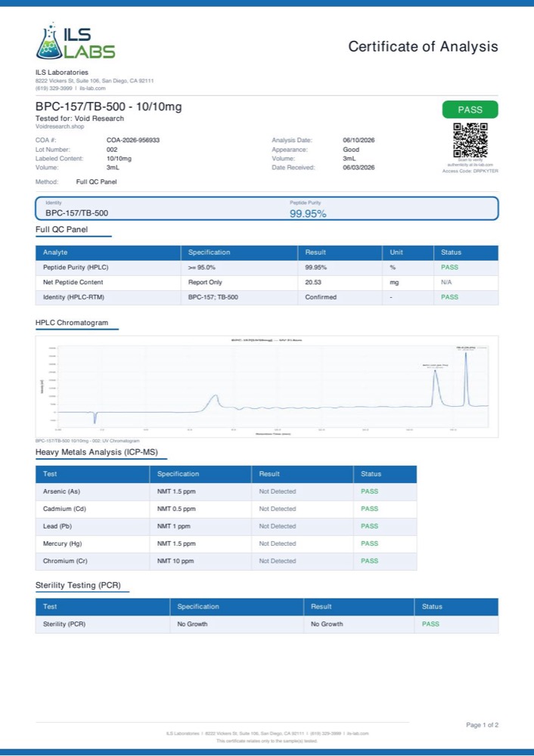Click the Method value "Full QC Panel"
The width and height of the screenshot is (534, 756).
click(x=97, y=181)
